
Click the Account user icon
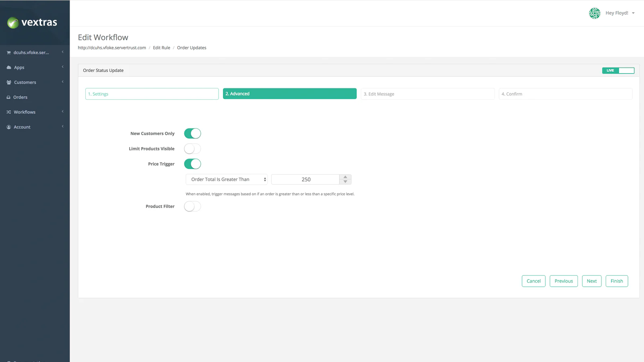(8, 127)
